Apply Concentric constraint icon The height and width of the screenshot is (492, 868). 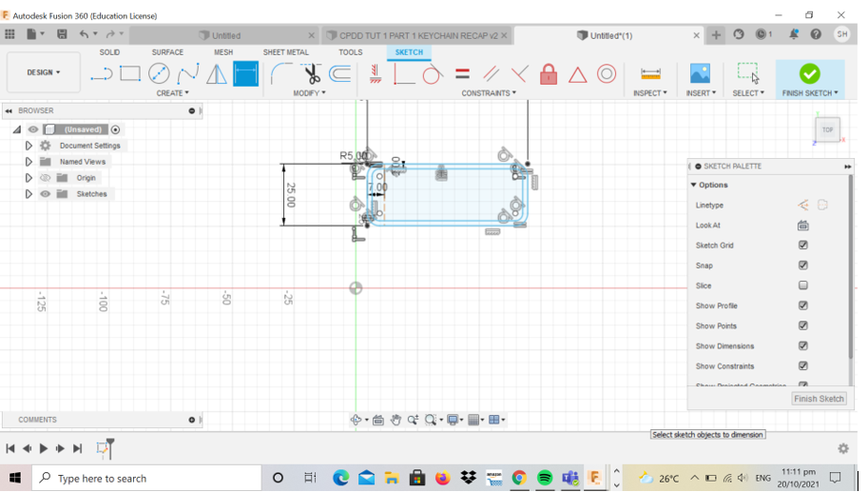[x=607, y=73]
